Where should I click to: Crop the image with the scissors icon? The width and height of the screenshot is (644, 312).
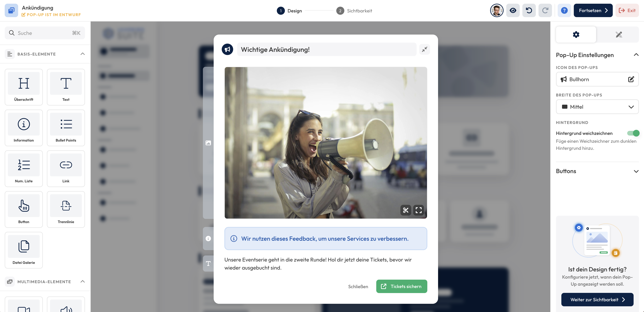pos(405,210)
